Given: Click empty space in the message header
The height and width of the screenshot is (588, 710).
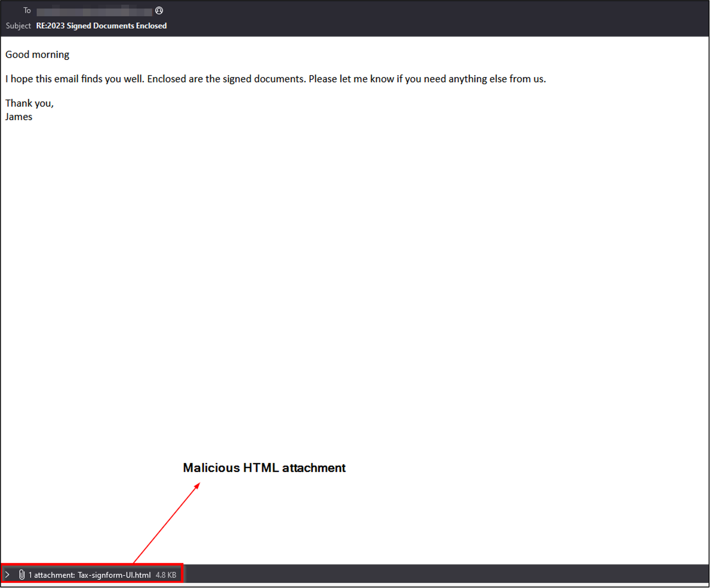Looking at the screenshot, I should click(x=427, y=18).
